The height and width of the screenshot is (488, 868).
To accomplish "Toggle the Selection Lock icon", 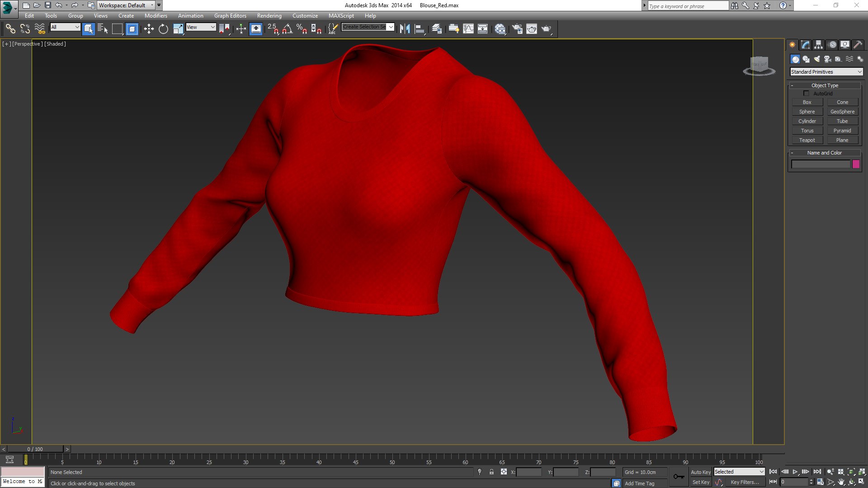I will 492,472.
